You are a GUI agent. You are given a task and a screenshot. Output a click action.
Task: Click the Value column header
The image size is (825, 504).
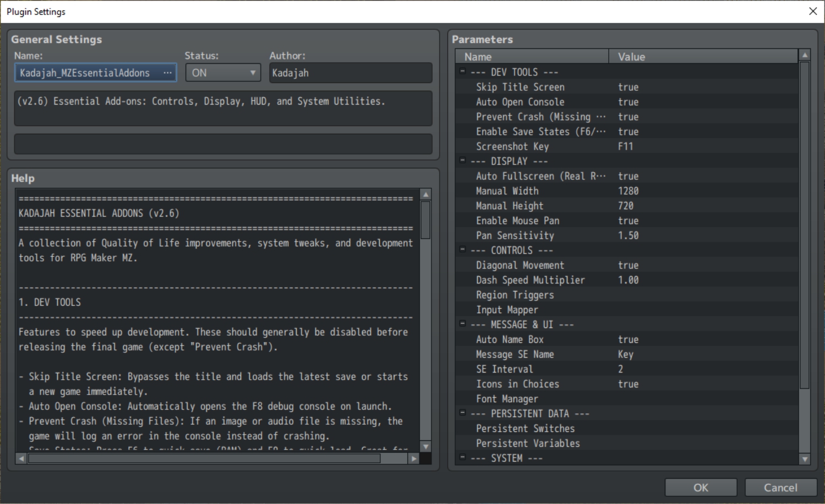coord(703,57)
